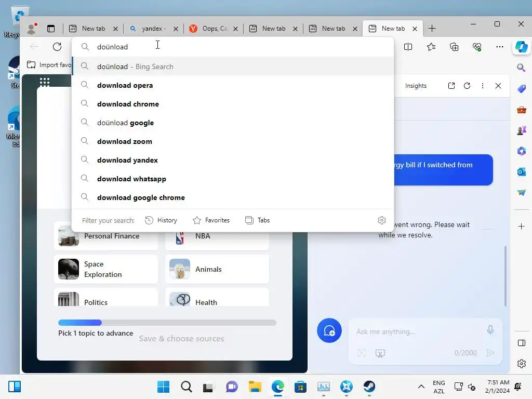This screenshot has height=399, width=532.
Task: Open the app launcher grid icon
Action: (45, 82)
